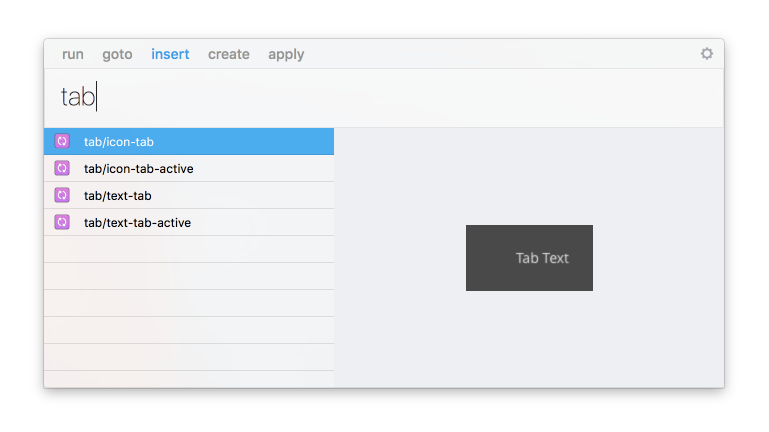
Task: Open the settings gear icon
Action: [x=707, y=54]
